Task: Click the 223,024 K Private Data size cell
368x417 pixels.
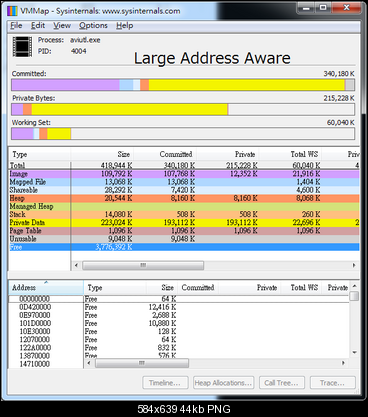Action: [116, 223]
